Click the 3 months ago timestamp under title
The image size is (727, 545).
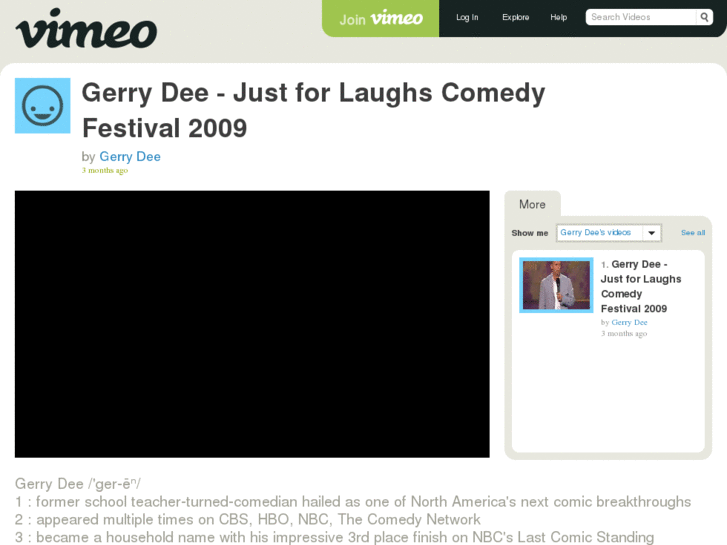click(x=105, y=170)
